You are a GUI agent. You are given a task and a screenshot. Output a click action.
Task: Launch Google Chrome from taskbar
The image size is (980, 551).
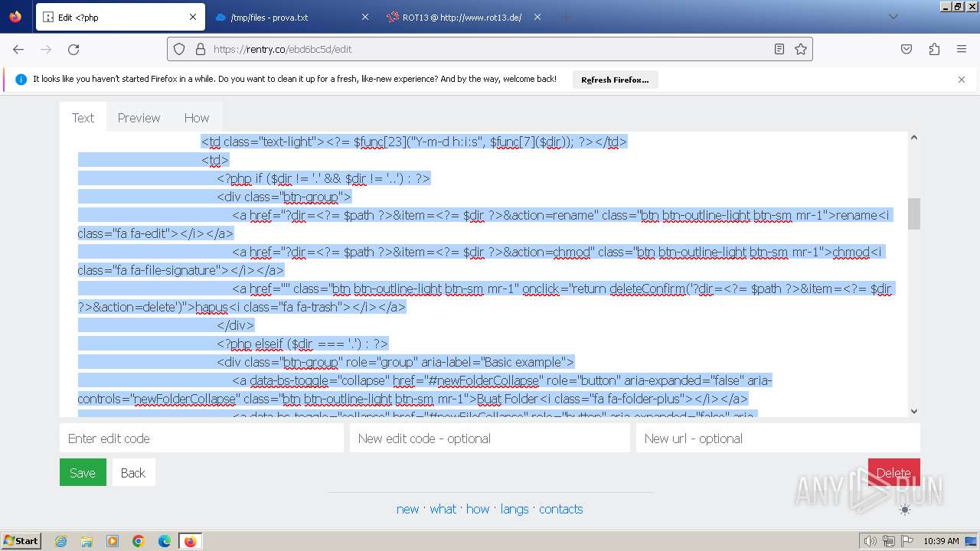139,541
